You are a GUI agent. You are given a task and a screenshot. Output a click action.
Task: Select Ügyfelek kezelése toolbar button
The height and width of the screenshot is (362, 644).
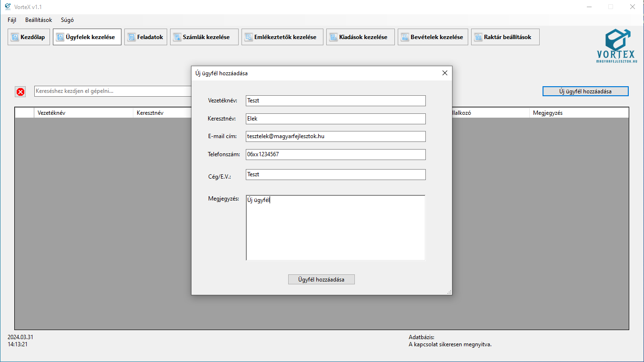pos(87,37)
